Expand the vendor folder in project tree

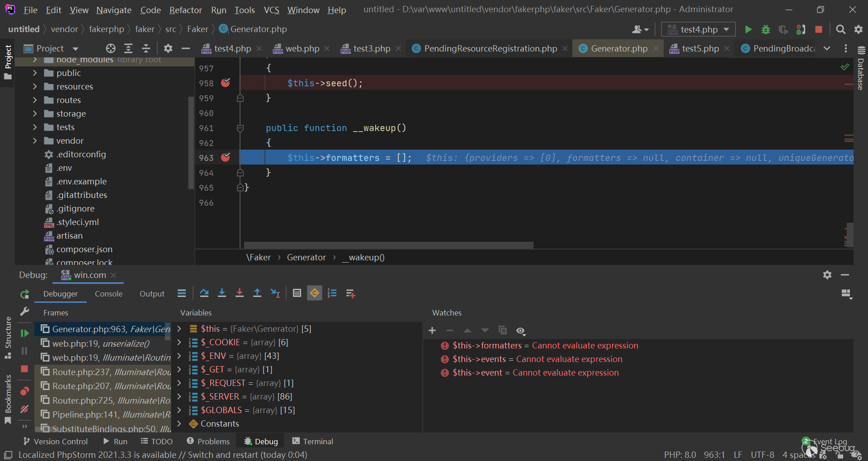pos(35,141)
